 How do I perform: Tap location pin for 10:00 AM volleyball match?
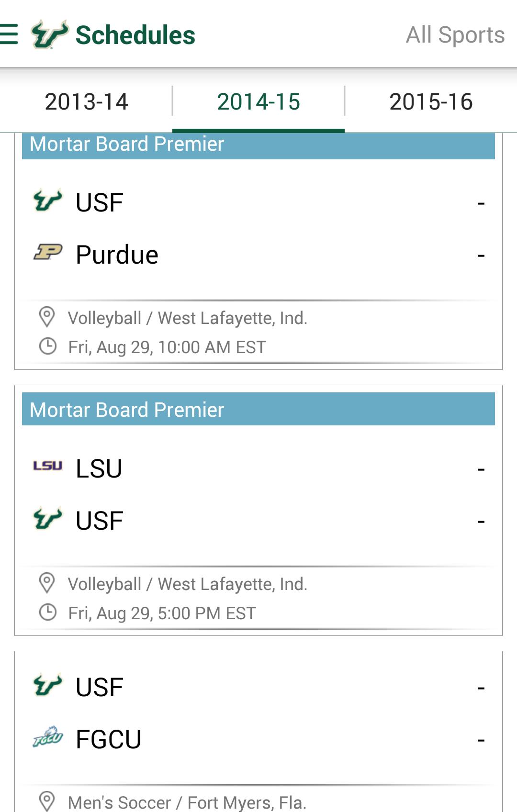point(47,317)
